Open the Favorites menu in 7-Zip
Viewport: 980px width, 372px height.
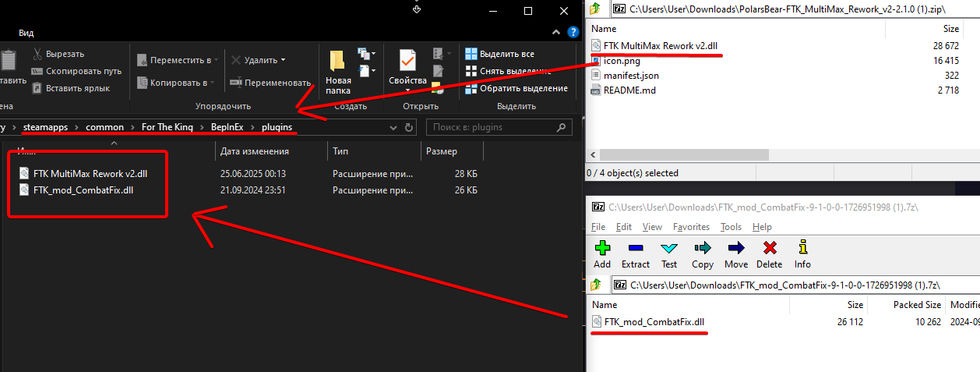[691, 227]
